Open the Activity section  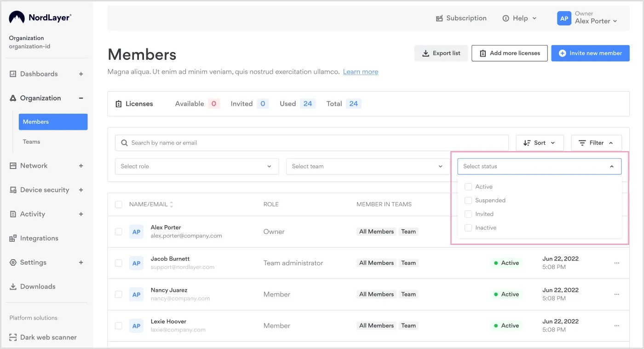tap(32, 214)
